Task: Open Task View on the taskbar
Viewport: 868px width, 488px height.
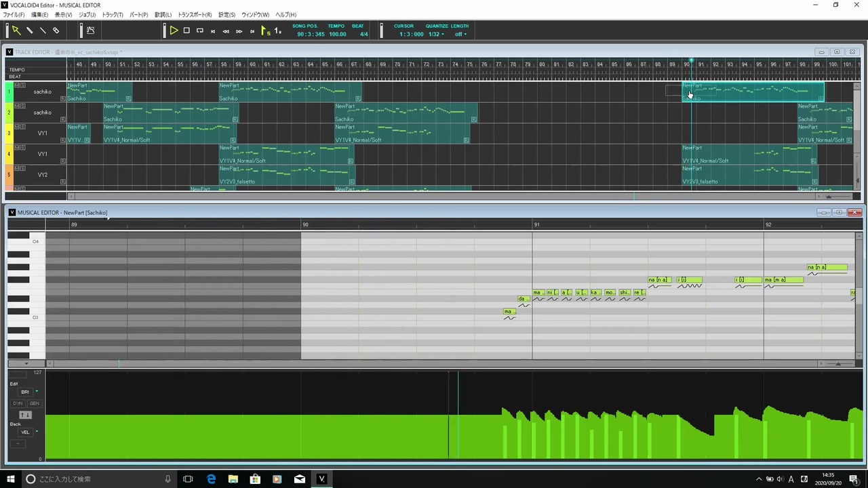Action: click(x=189, y=479)
